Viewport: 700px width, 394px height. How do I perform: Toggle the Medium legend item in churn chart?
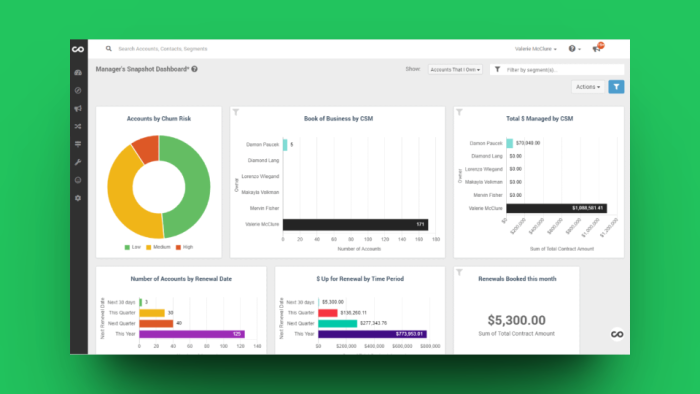(158, 247)
